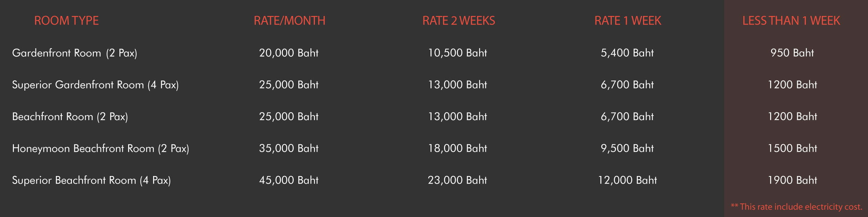This screenshot has height=217, width=868.
Task: Click the electricity cost footnote
Action: [796, 207]
